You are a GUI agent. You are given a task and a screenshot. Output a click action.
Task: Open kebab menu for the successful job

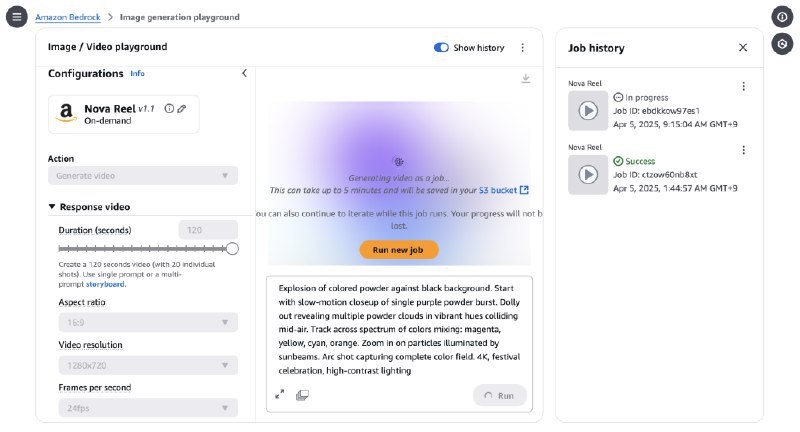743,150
